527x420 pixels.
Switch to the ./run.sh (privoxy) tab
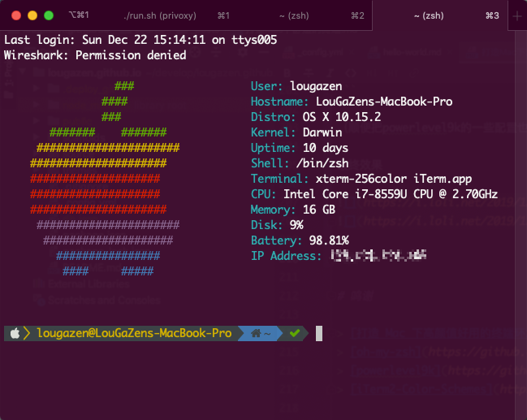(160, 15)
